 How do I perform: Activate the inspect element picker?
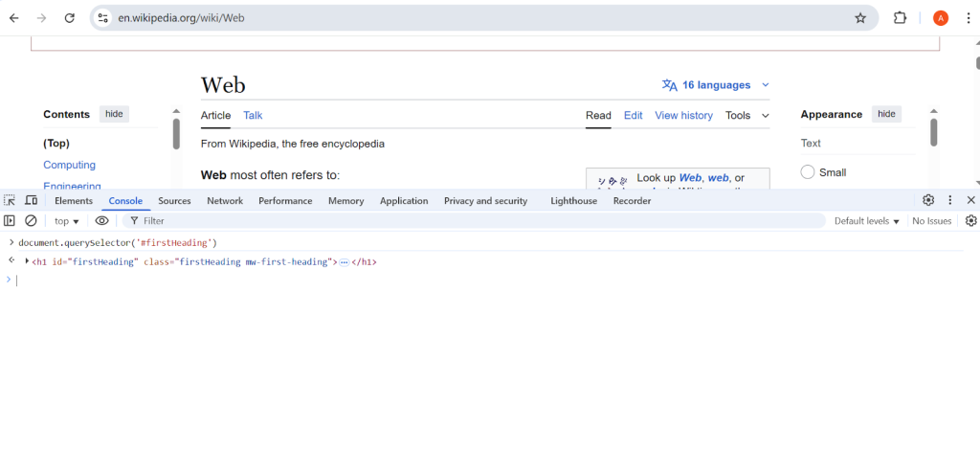pyautogui.click(x=10, y=201)
